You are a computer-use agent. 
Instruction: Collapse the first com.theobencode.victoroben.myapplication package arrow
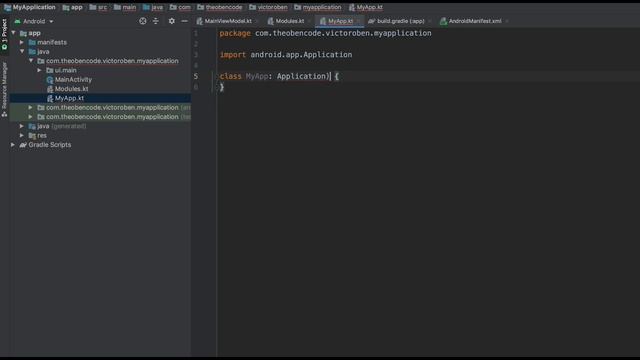(x=31, y=61)
